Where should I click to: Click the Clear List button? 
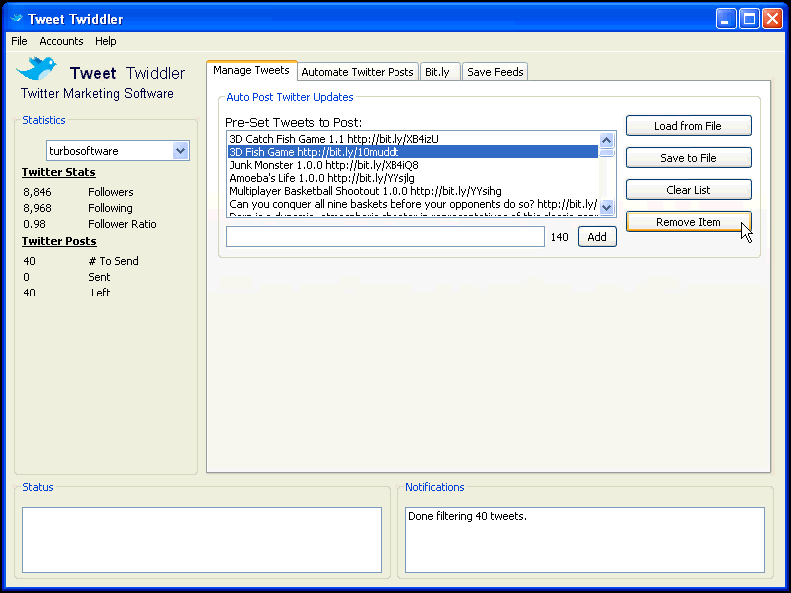pyautogui.click(x=689, y=190)
